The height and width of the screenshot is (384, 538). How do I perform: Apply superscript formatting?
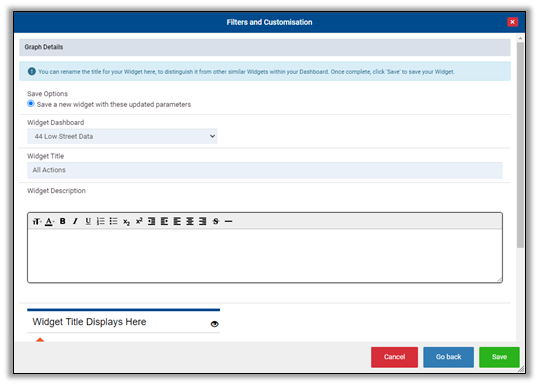pyautogui.click(x=139, y=221)
